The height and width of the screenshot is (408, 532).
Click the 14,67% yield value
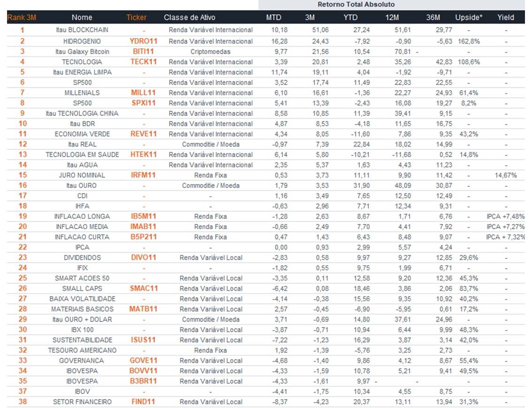point(506,175)
